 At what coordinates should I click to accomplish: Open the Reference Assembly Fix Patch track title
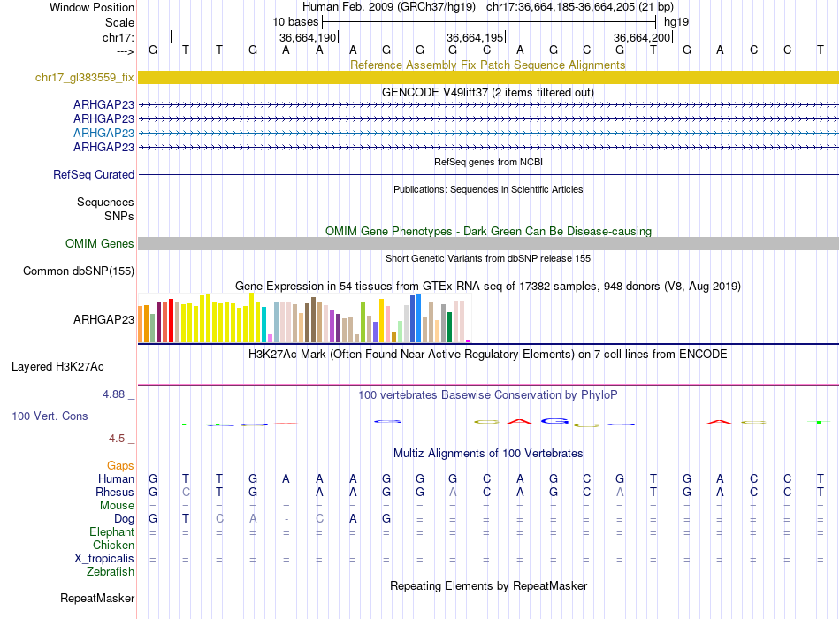click(487, 65)
